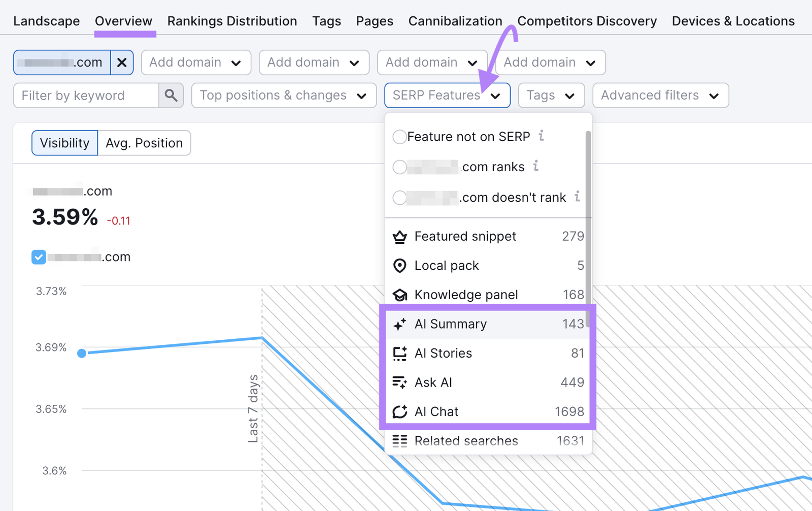Uncheck the .com domain checkbox
This screenshot has width=812, height=511.
(x=38, y=257)
